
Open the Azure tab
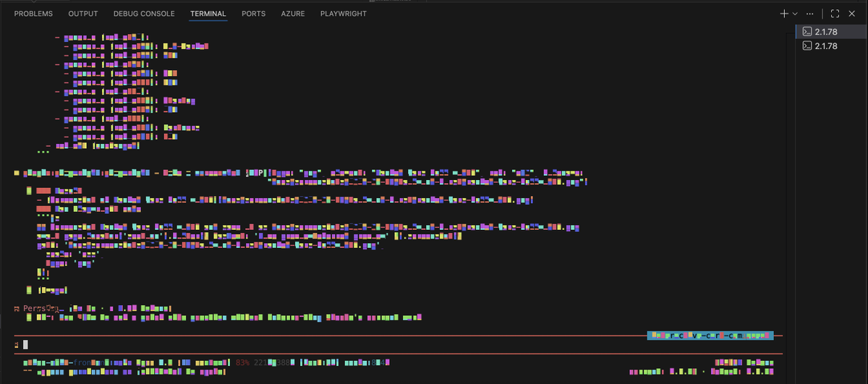[293, 14]
